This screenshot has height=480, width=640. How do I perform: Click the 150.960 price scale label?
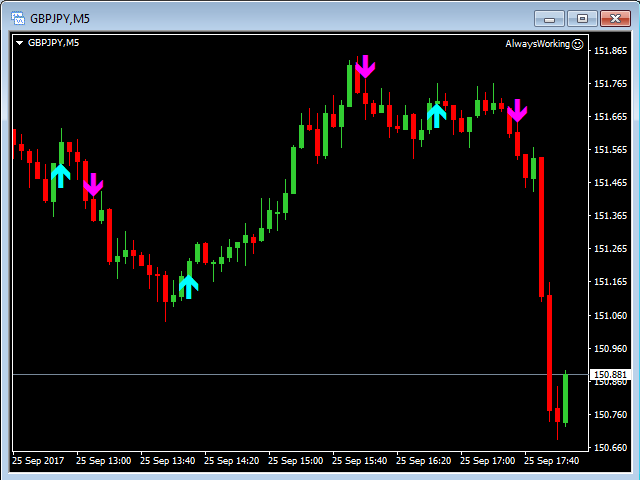pos(610,349)
